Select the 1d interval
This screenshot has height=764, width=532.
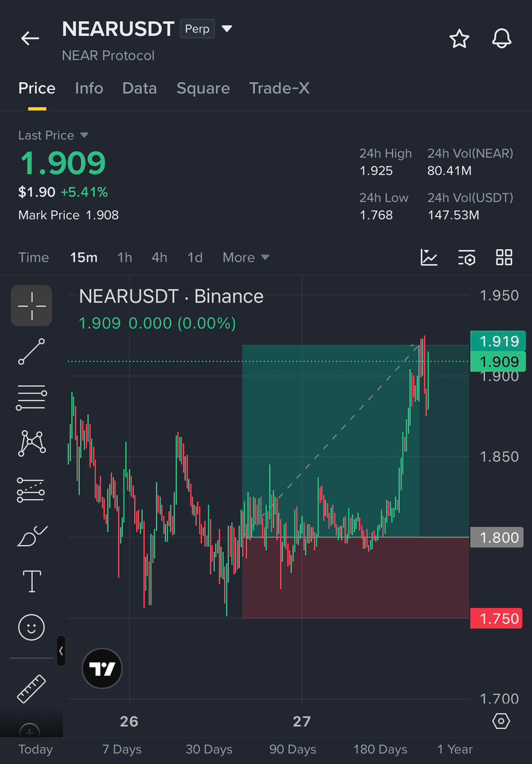pyautogui.click(x=195, y=257)
